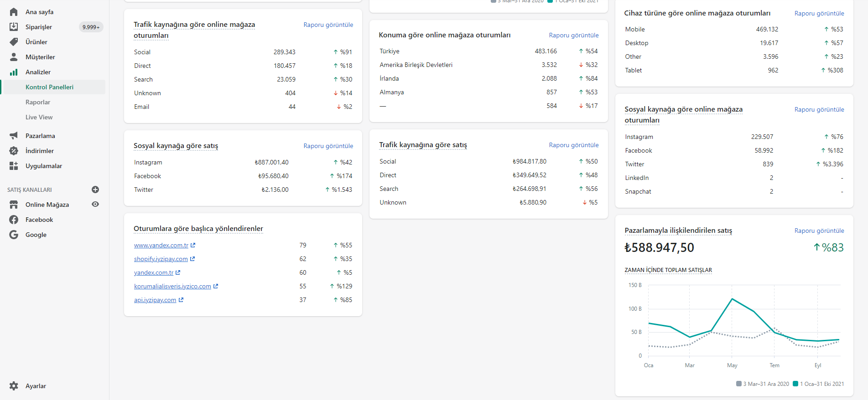Viewport: 868px width, 400px height.
Task: Click the Müşteriler person icon
Action: pyautogui.click(x=14, y=57)
